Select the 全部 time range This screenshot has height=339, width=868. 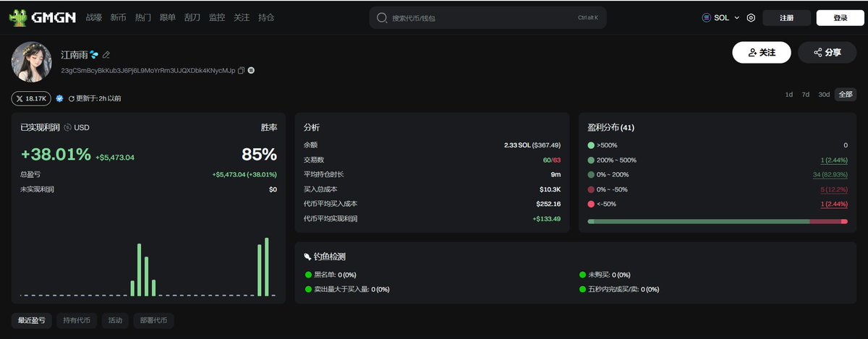[845, 95]
